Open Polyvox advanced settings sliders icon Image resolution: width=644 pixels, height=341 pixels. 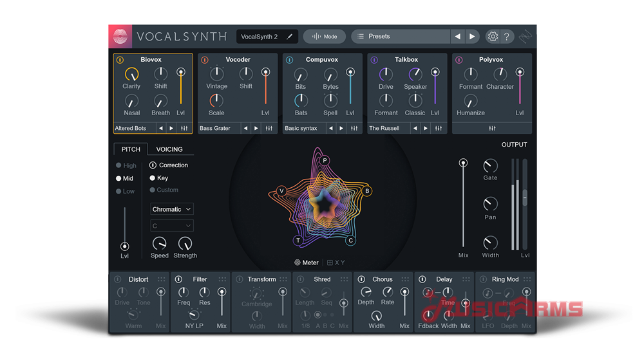click(492, 128)
